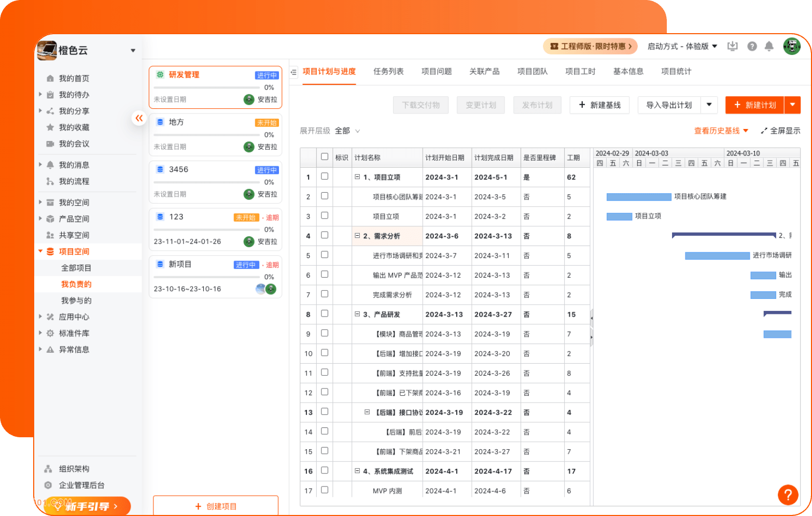Click the notification bell icon in header
The width and height of the screenshot is (812, 516).
(x=769, y=47)
